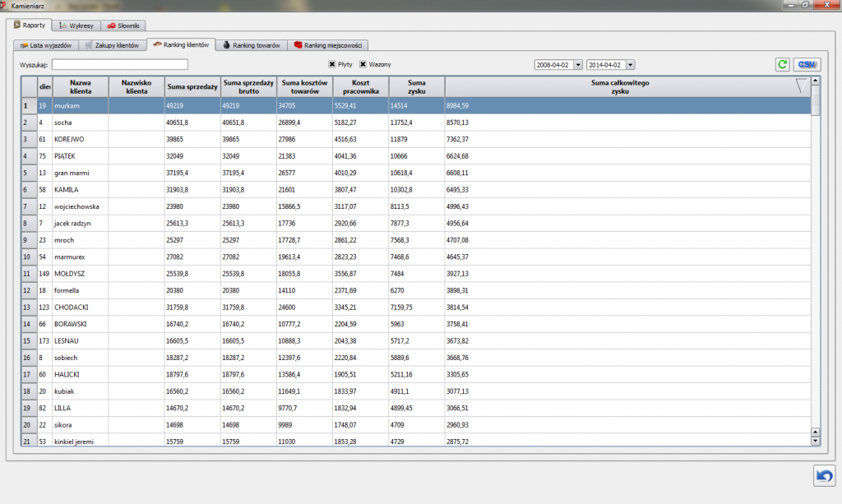Click the table's vertical scrollbar thumb

point(815,101)
